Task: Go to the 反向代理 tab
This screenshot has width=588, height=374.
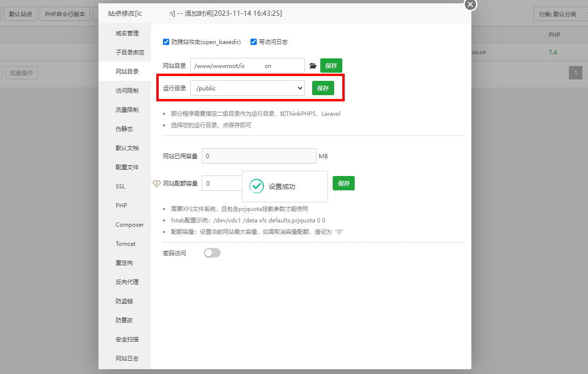Action: tap(127, 282)
